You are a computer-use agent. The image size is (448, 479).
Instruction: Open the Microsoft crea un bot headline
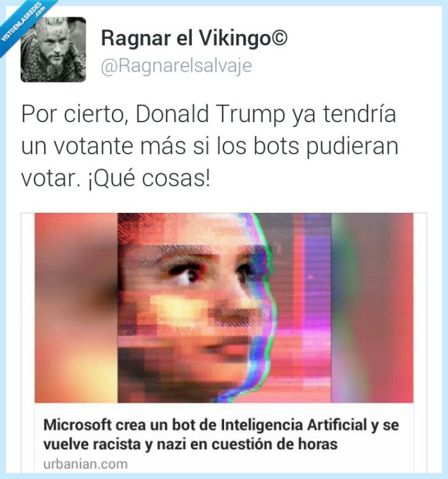click(221, 434)
